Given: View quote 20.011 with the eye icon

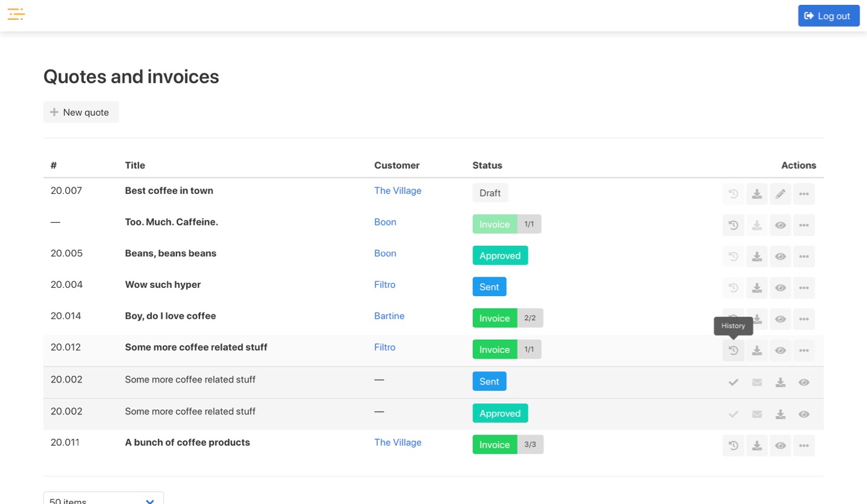Looking at the screenshot, I should click(x=780, y=445).
